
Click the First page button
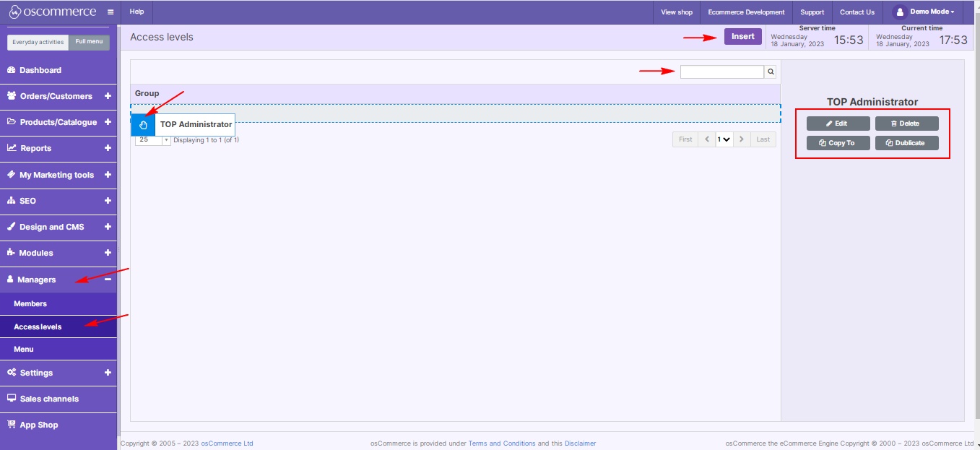pyautogui.click(x=685, y=139)
